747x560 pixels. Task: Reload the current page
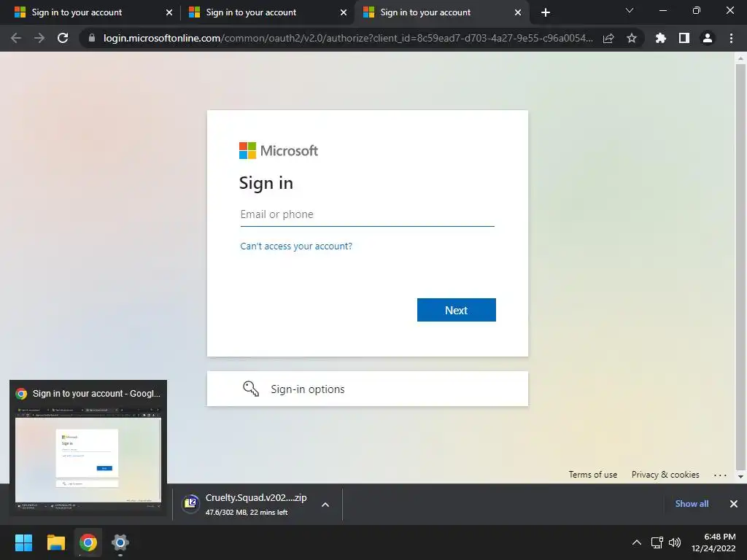click(63, 38)
